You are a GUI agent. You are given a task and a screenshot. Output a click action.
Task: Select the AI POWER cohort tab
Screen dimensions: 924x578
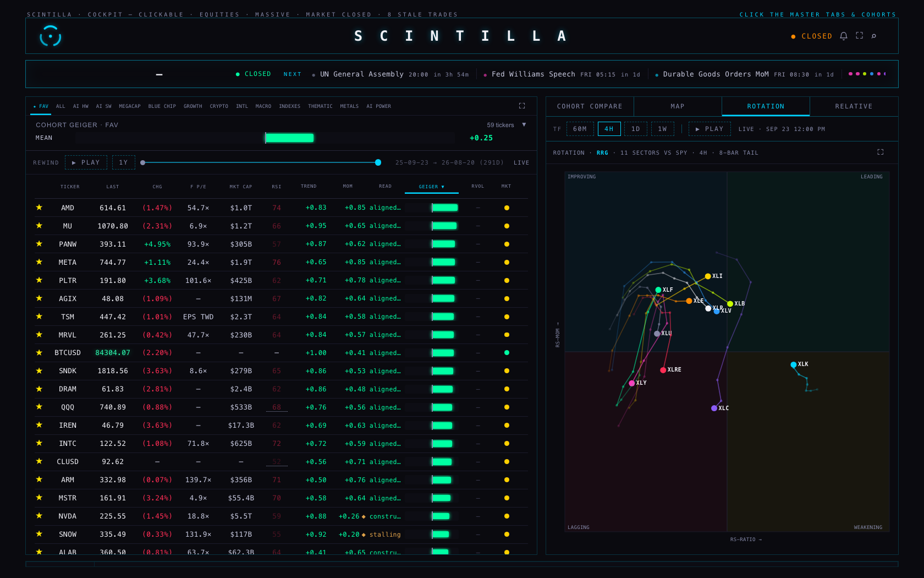pyautogui.click(x=378, y=106)
